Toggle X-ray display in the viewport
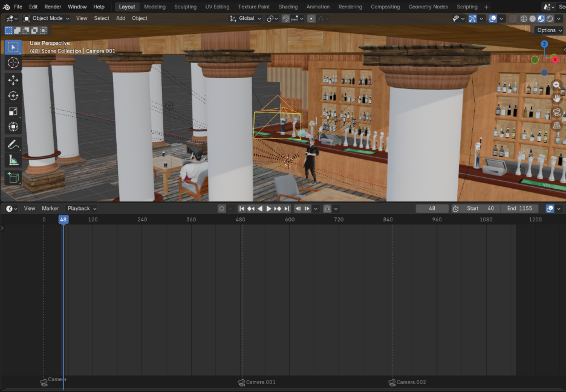The height and width of the screenshot is (392, 566). tap(512, 19)
